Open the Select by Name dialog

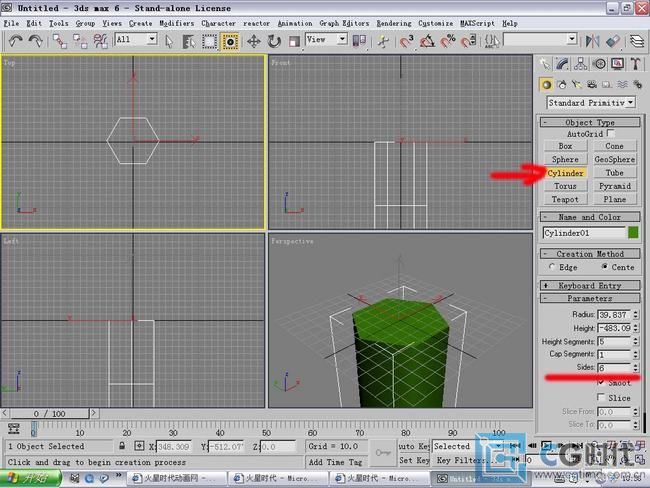(189, 41)
